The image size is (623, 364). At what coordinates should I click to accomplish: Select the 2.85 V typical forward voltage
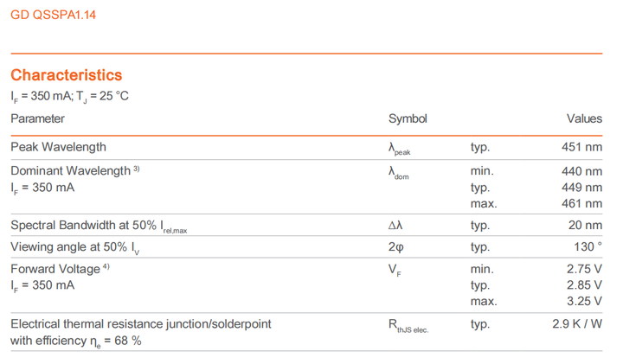(x=584, y=285)
